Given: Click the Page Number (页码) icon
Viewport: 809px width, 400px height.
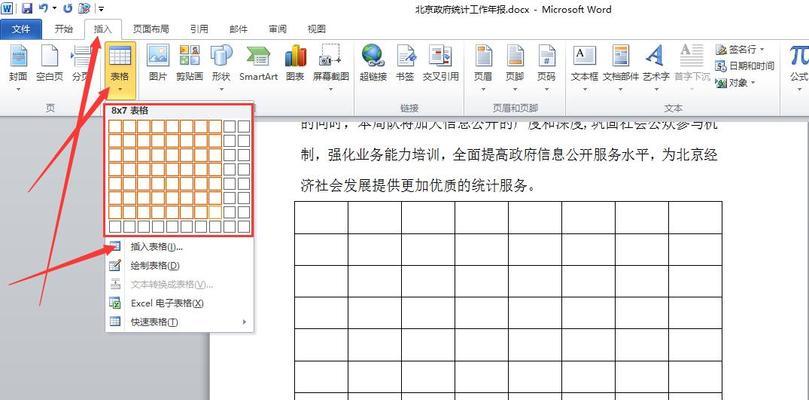Looking at the screenshot, I should pyautogui.click(x=546, y=55).
